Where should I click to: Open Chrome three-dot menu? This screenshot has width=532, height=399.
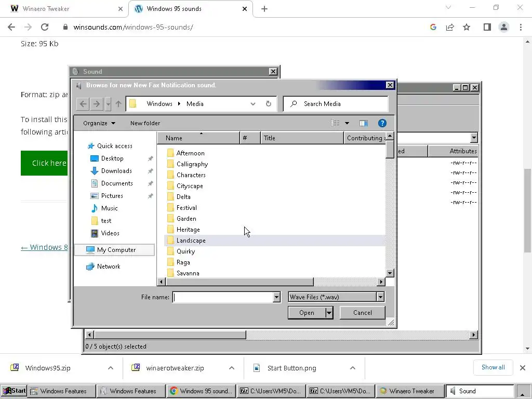point(521,27)
